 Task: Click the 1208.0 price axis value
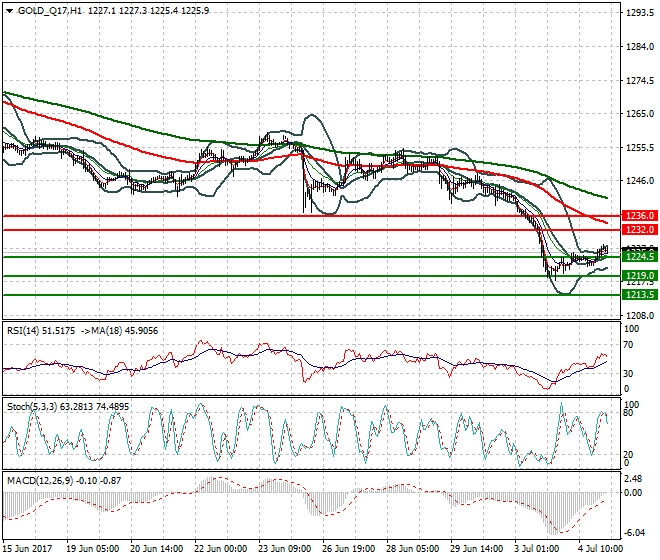[640, 315]
